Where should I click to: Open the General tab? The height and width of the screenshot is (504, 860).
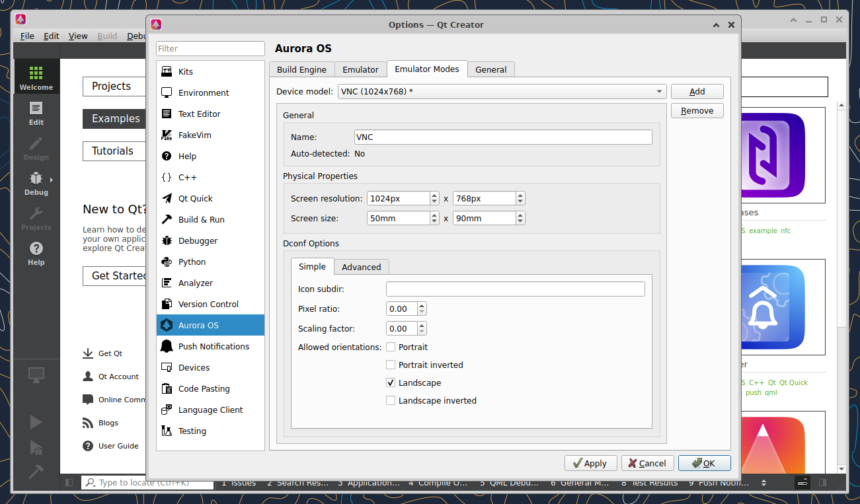[x=491, y=69]
